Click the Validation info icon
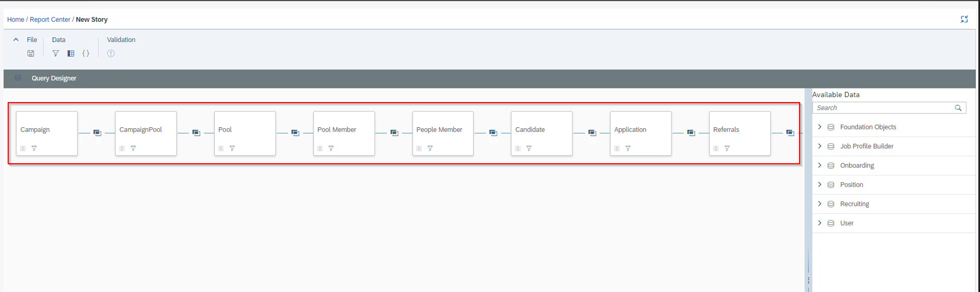Viewport: 980px width, 292px height. (x=111, y=53)
